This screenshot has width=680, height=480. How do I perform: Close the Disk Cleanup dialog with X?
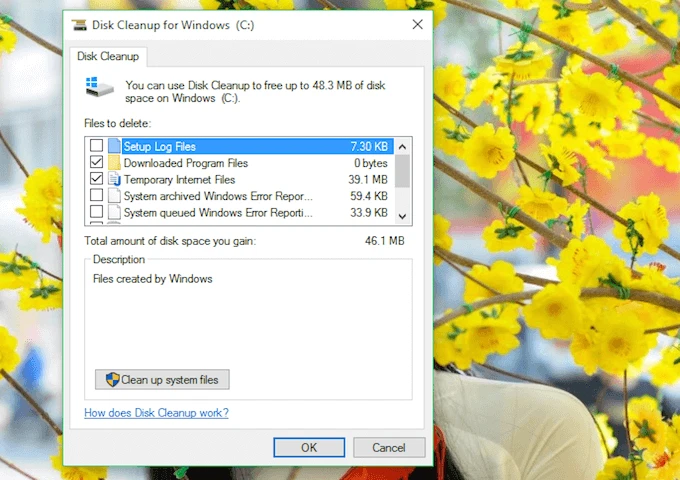point(418,25)
